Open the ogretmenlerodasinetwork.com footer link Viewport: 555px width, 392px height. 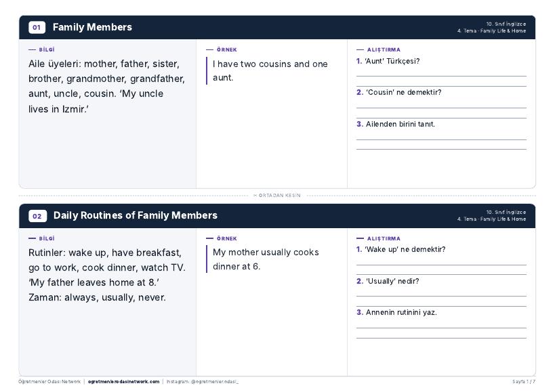click(x=123, y=381)
